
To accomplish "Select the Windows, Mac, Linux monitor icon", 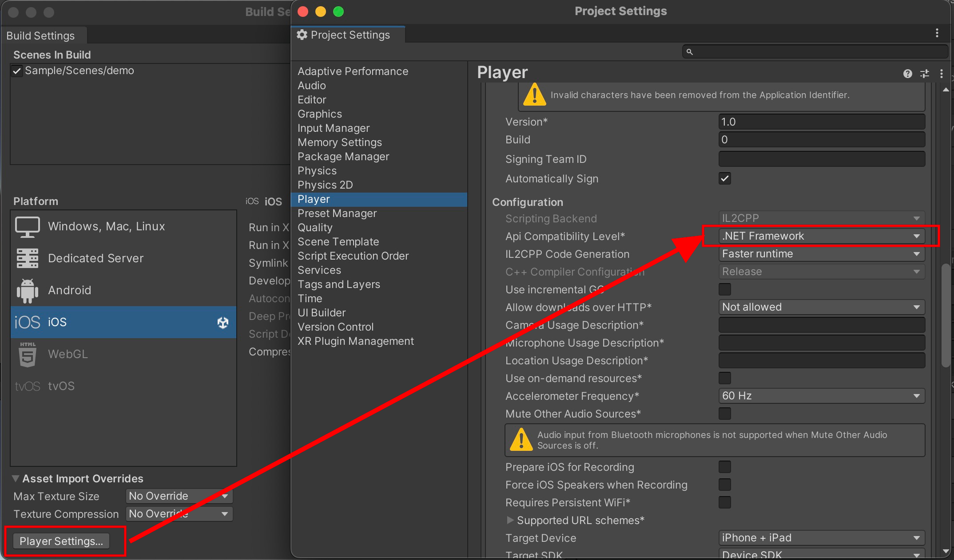I will click(27, 226).
